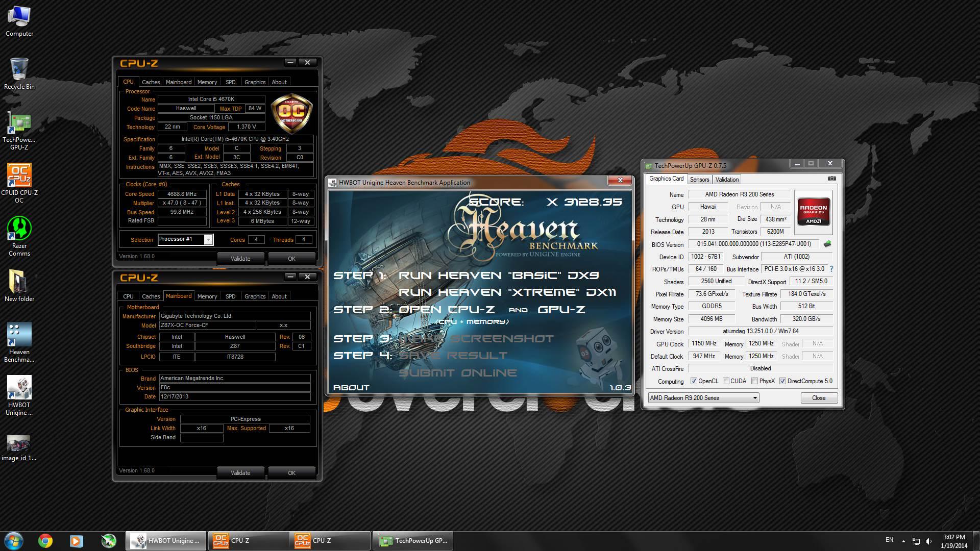Click Memory Size value 4096 MB
This screenshot has height=551, width=980.
(712, 319)
